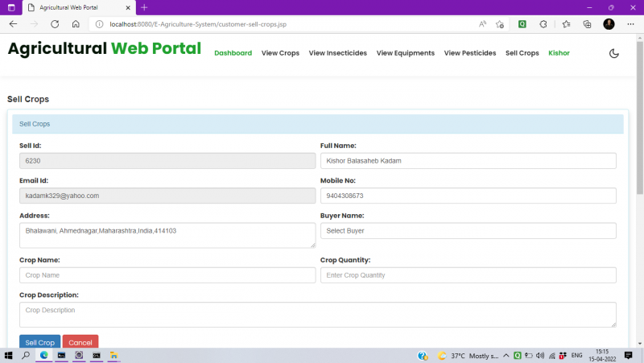644x363 pixels.
Task: Click the Crop Name field
Action: pyautogui.click(x=167, y=275)
